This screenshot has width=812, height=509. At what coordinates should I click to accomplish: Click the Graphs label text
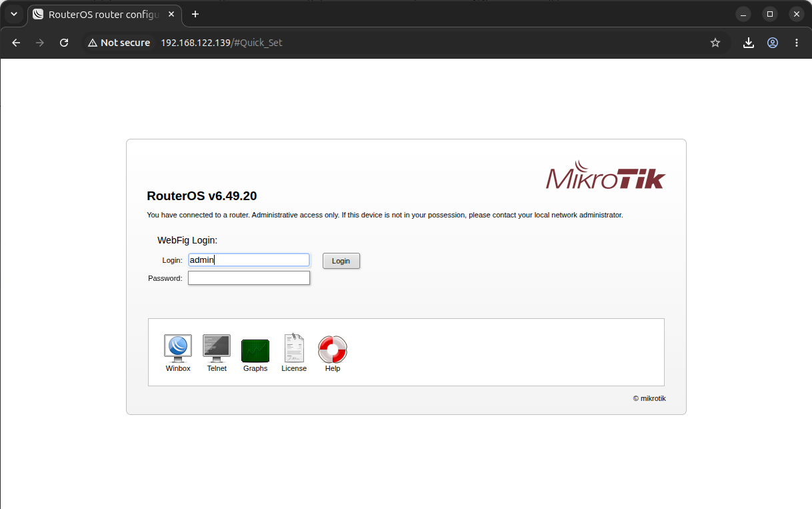[255, 368]
